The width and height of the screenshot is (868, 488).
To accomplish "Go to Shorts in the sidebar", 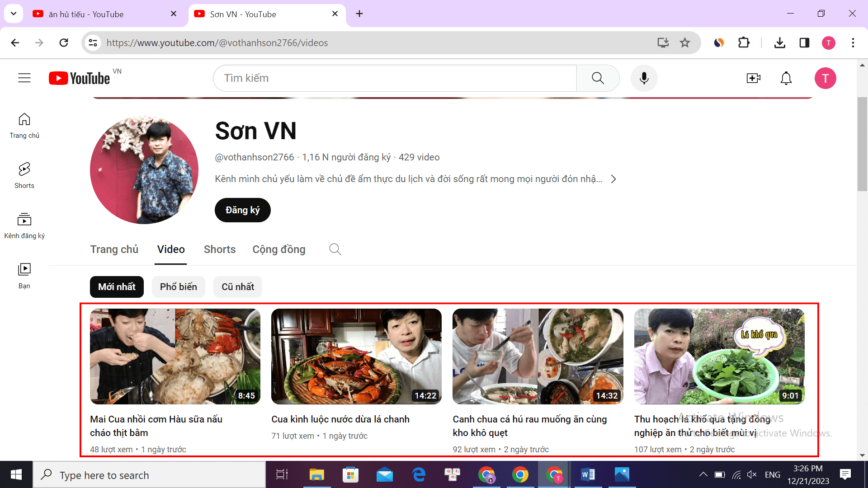I will click(x=24, y=175).
